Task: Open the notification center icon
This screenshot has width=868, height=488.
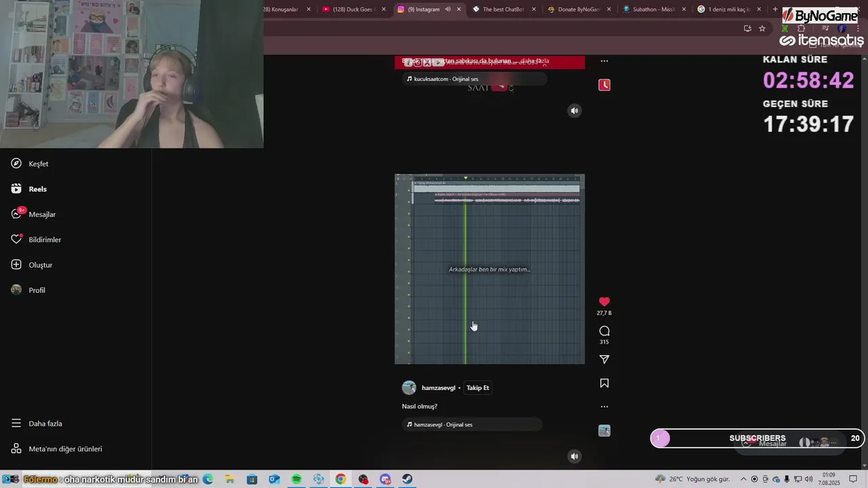Action: pyautogui.click(x=853, y=479)
